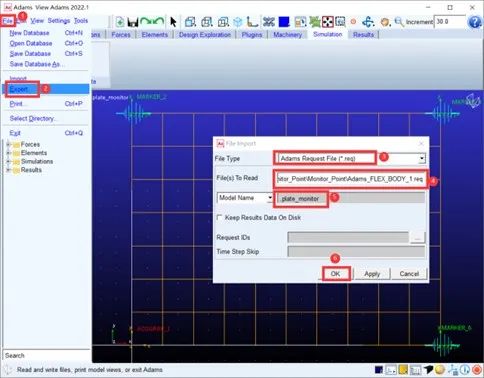Open the Tools menu

point(81,21)
